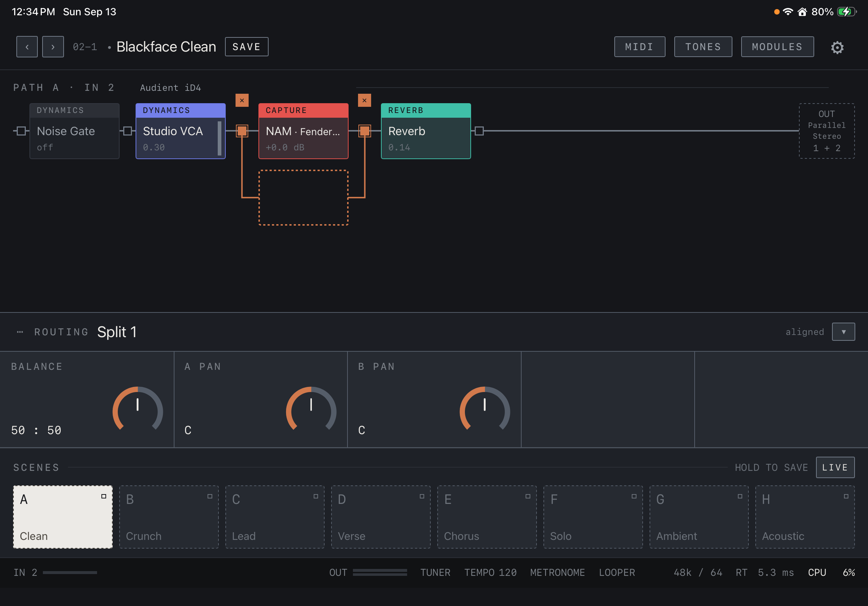Screen dimensions: 868x606
Task: Expand the aligned routing dropdown arrow
Action: (843, 332)
